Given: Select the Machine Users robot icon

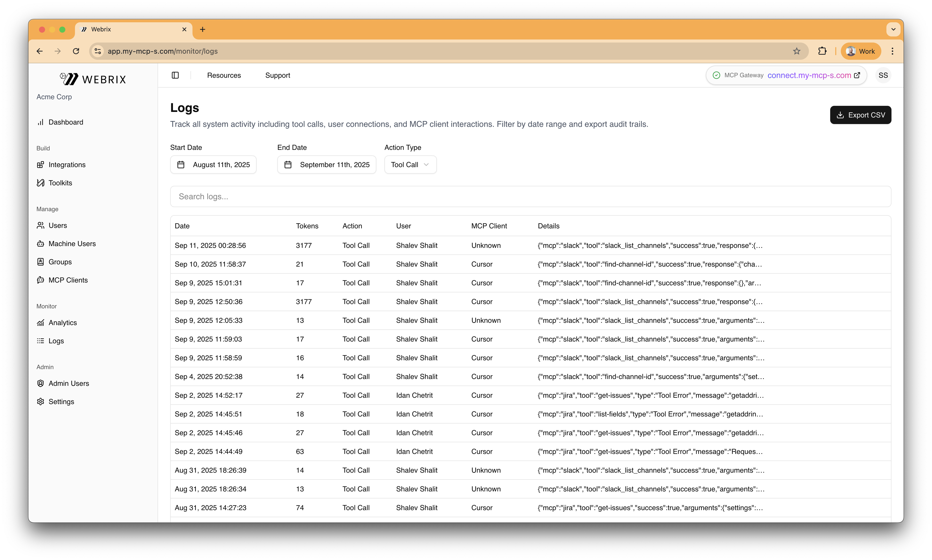Looking at the screenshot, I should tap(40, 244).
